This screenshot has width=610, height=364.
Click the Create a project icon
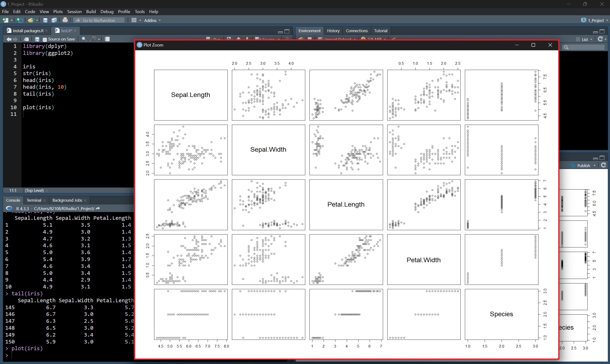click(x=20, y=20)
